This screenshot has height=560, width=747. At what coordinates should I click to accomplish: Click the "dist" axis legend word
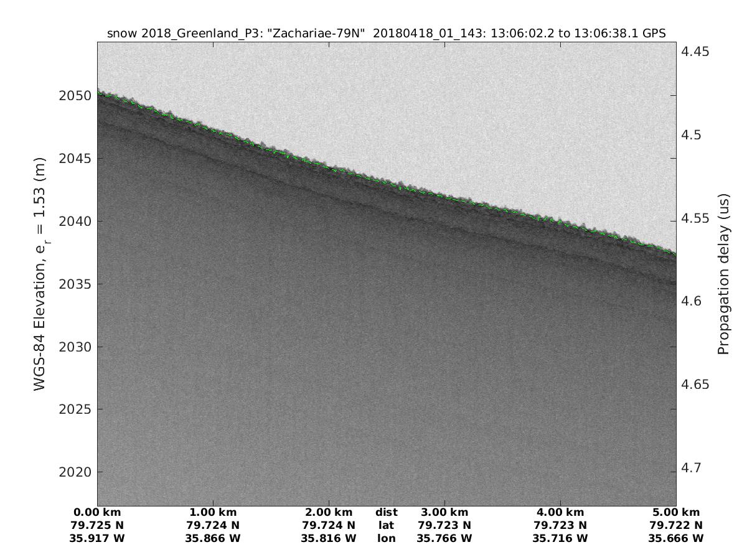[387, 513]
